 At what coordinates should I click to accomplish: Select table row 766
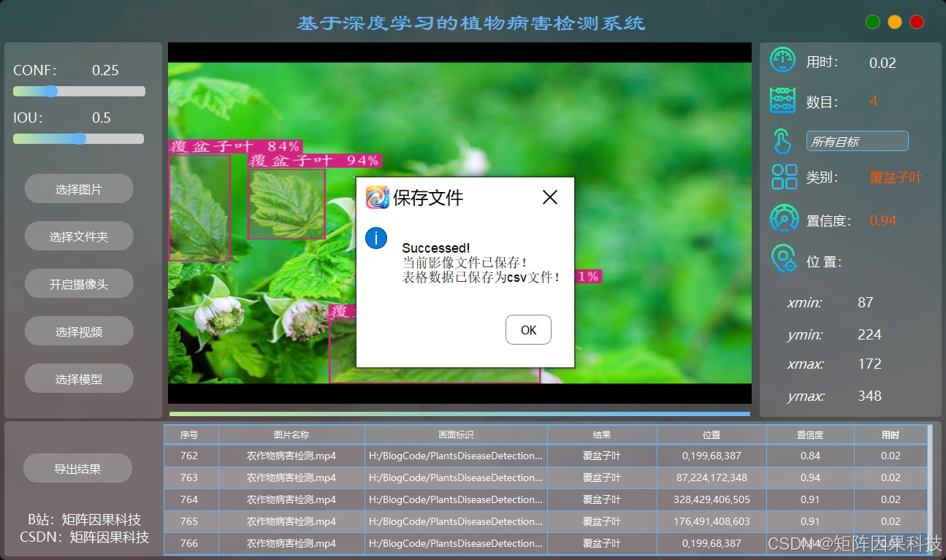[x=546, y=543]
